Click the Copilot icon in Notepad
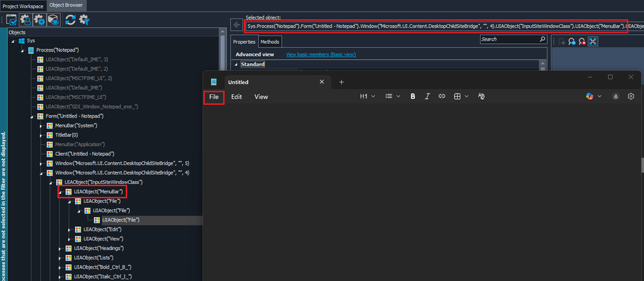Screen dimensions: 644x281 click(x=590, y=96)
